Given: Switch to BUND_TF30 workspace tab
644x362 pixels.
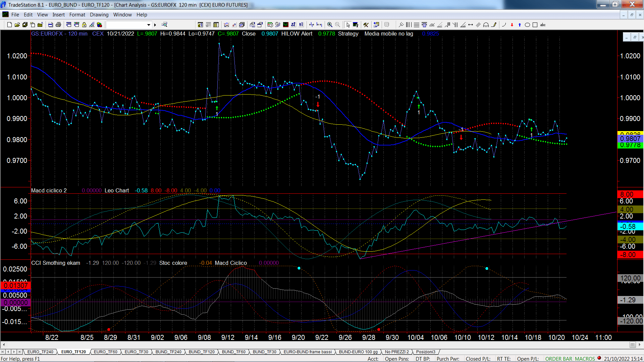Looking at the screenshot, I should pyautogui.click(x=264, y=352).
